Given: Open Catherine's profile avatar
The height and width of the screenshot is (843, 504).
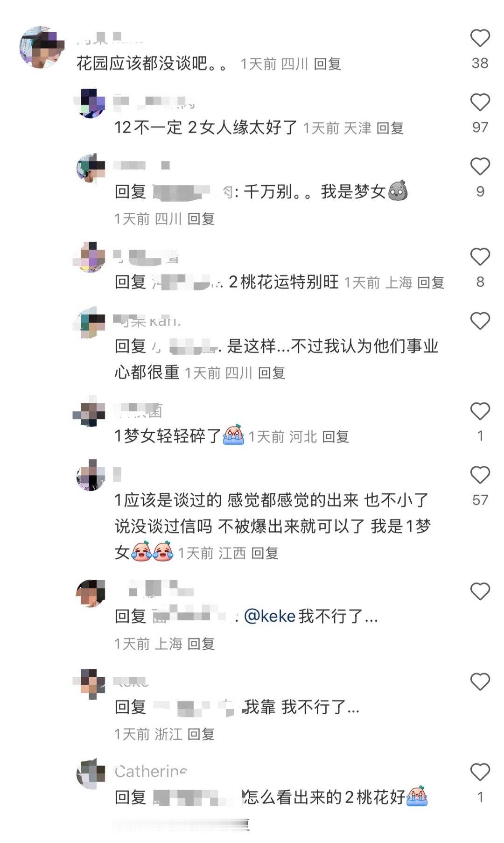Looking at the screenshot, I should 91,774.
